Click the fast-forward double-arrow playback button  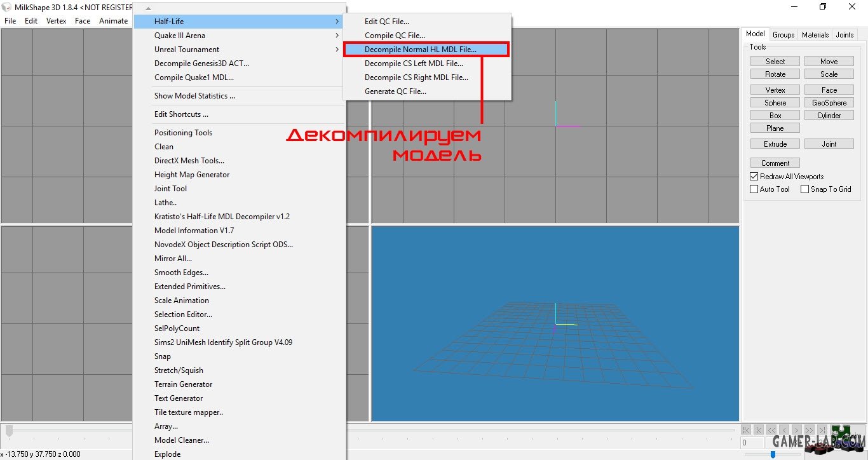810,430
